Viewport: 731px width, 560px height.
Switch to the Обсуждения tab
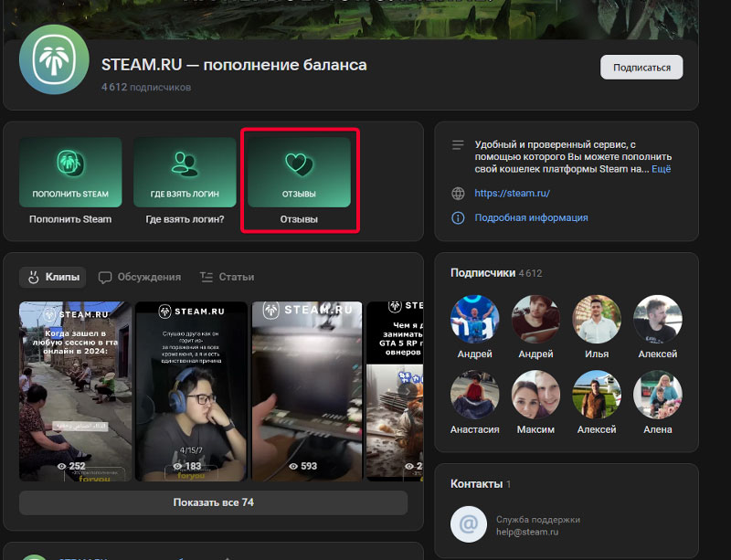(x=140, y=277)
